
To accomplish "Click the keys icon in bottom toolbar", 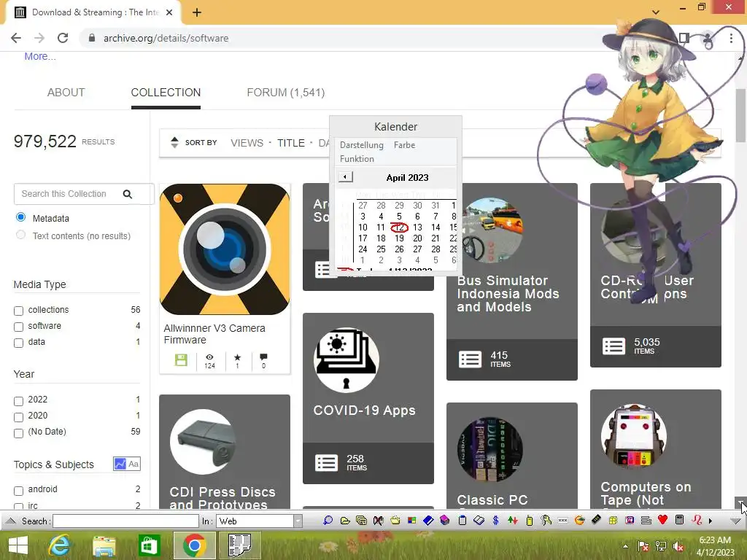I will [546, 521].
